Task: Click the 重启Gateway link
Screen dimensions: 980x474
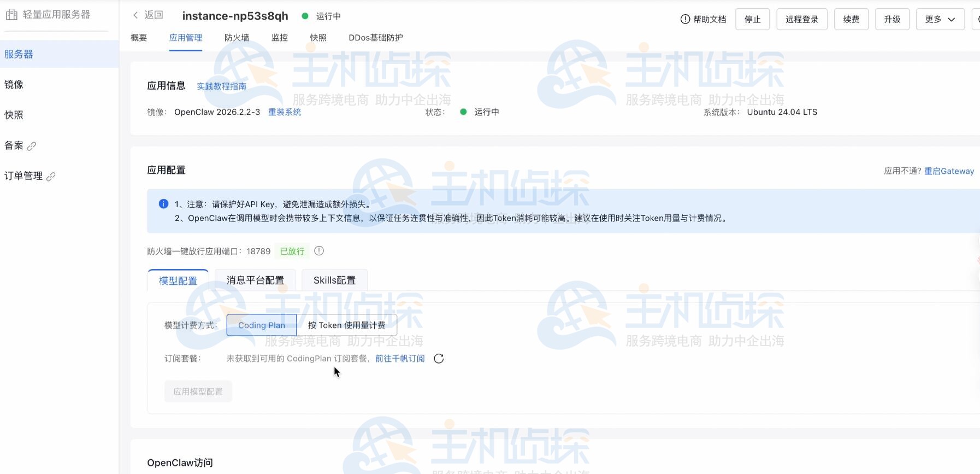Action: [949, 171]
